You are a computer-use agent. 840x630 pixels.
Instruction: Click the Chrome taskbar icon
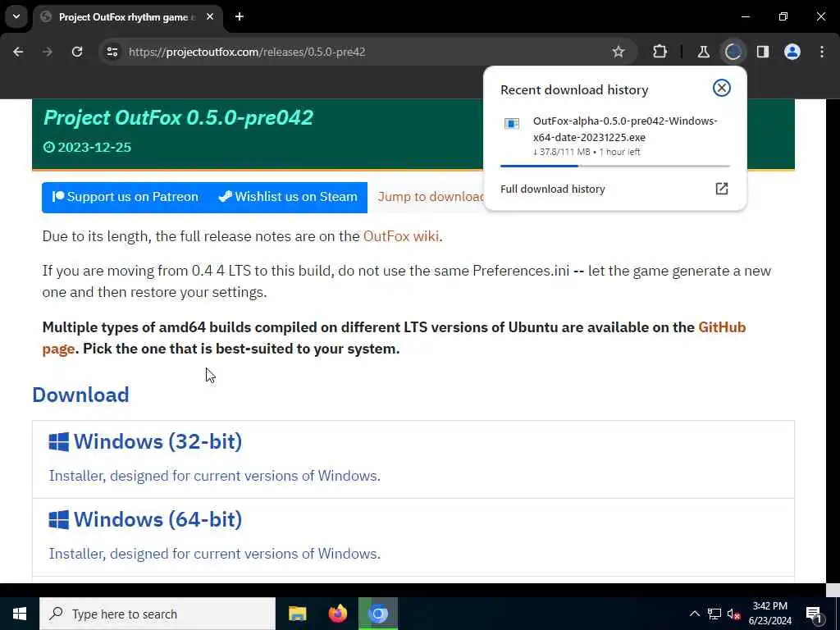pyautogui.click(x=378, y=614)
